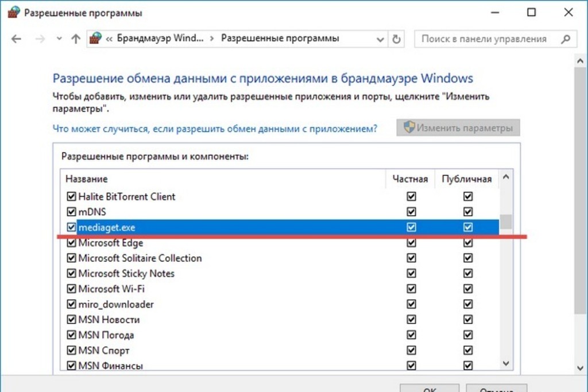Open recent locations dropdown arrow
588x392 pixels.
59,39
